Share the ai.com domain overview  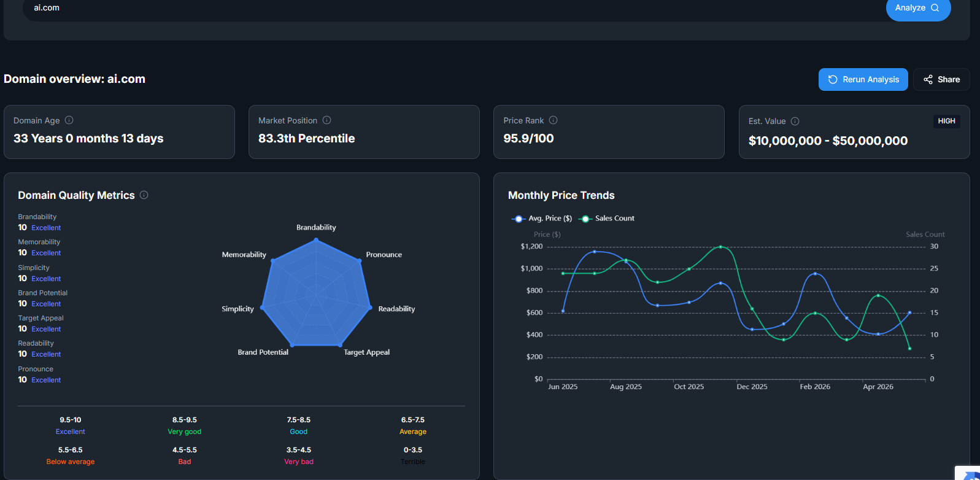tap(941, 80)
